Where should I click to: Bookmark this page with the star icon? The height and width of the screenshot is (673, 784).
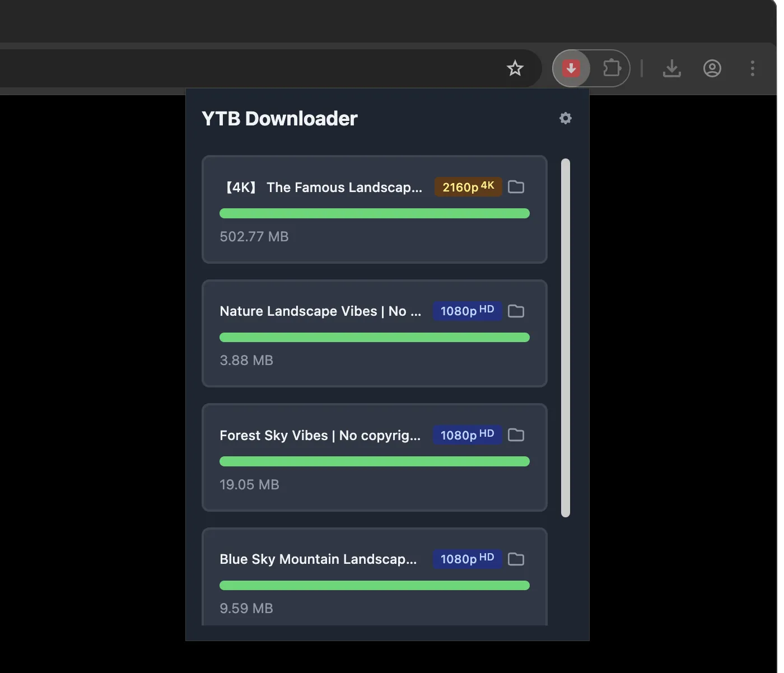coord(515,68)
